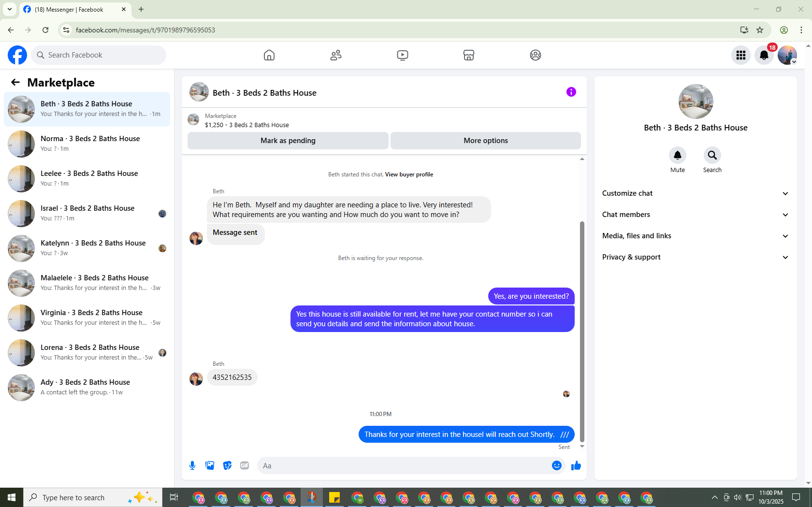
Task: Click the More options button
Action: (486, 141)
